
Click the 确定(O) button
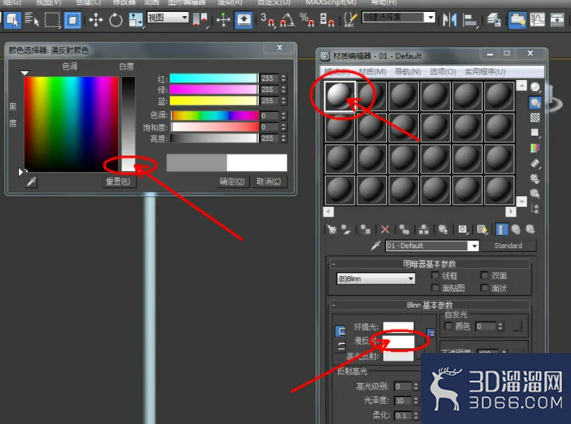tap(232, 181)
